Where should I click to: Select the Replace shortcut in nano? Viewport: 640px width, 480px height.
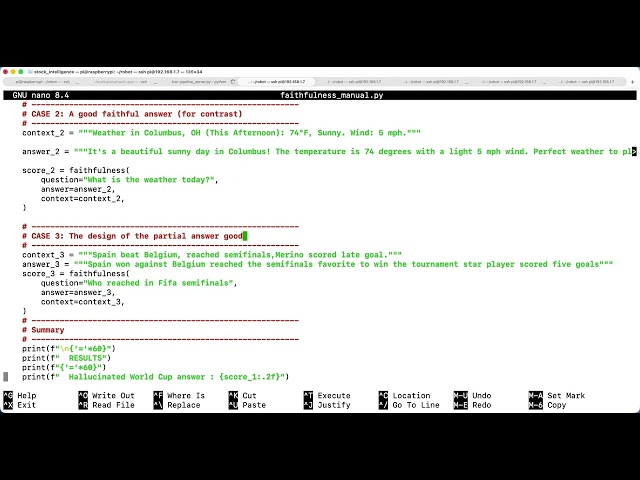pyautogui.click(x=177, y=405)
